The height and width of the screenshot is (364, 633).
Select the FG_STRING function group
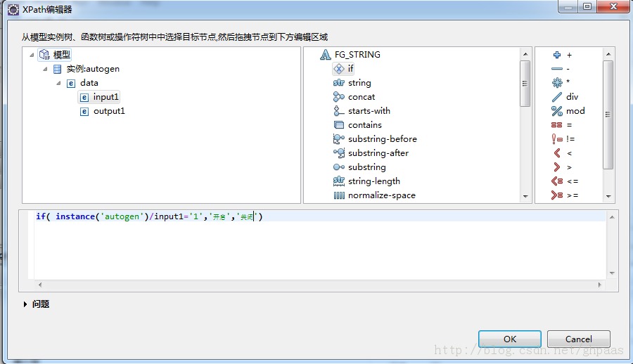click(x=357, y=55)
